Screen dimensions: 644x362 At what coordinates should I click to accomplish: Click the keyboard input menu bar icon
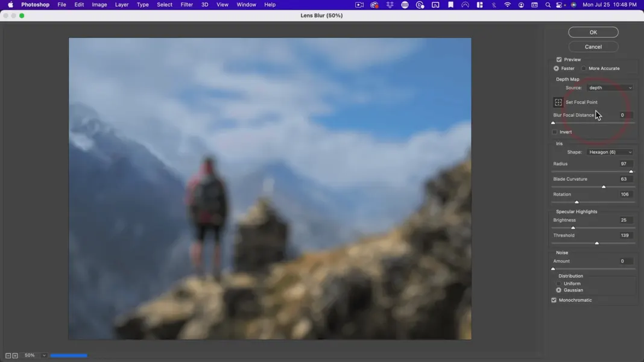point(534,4)
